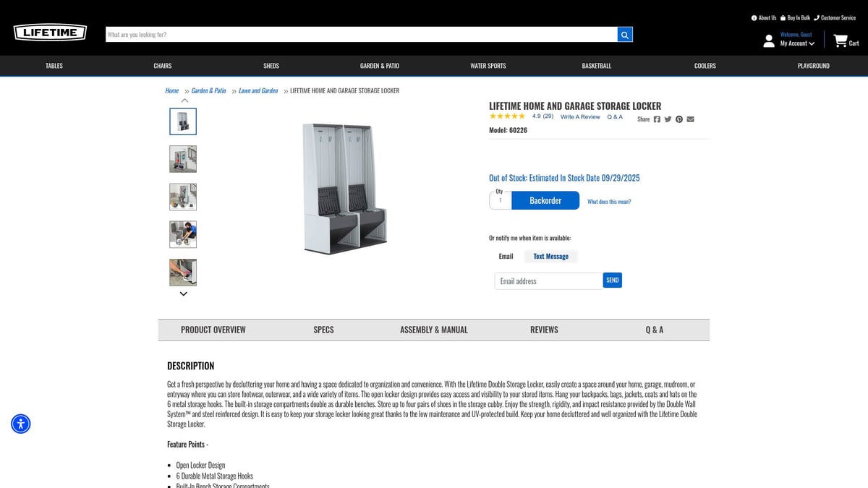The width and height of the screenshot is (868, 488).
Task: Expand the My Account dropdown
Action: click(x=797, y=43)
